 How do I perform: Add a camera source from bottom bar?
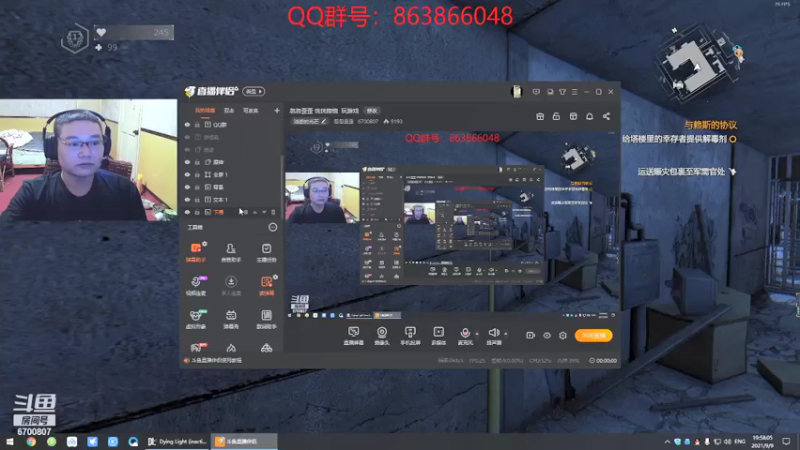point(382,336)
